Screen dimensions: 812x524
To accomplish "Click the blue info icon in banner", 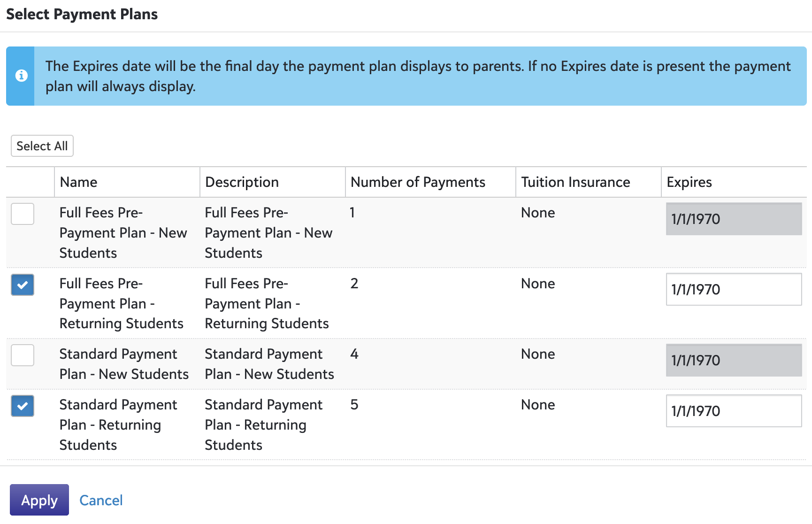I will [21, 76].
